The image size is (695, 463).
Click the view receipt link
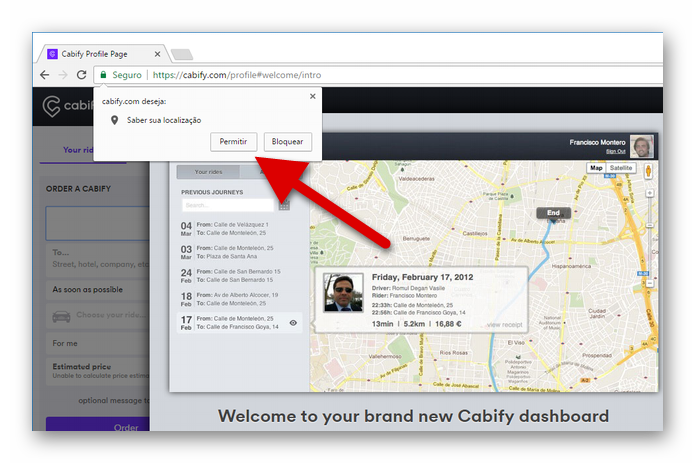(504, 325)
